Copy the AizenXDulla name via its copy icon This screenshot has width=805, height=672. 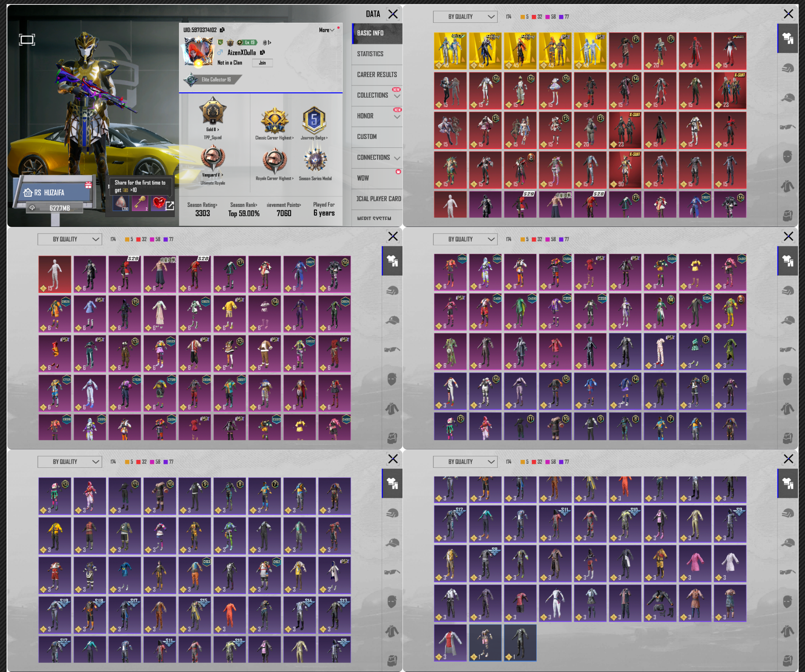[x=262, y=52]
